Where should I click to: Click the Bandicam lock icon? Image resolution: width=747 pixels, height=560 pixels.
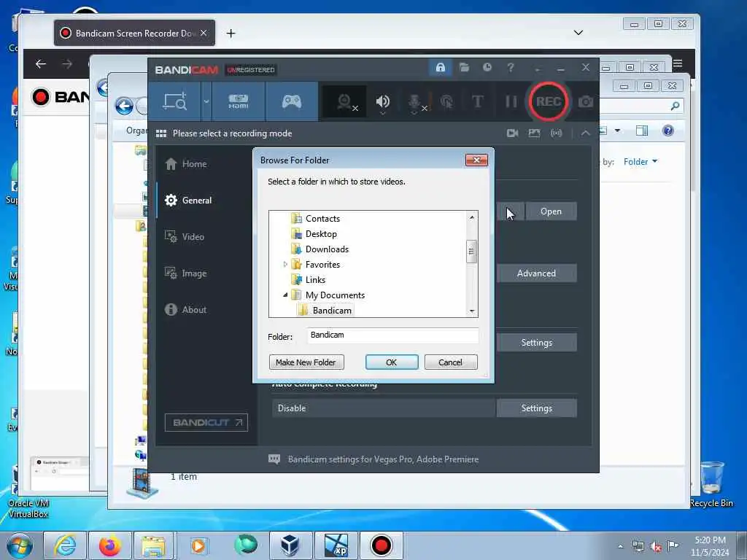[440, 68]
